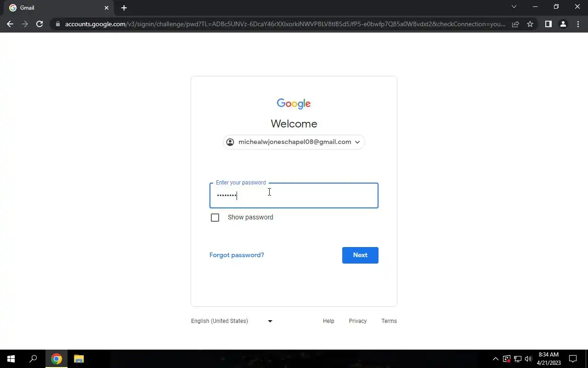Open the tab search chevron
588x368 pixels.
pos(514,7)
